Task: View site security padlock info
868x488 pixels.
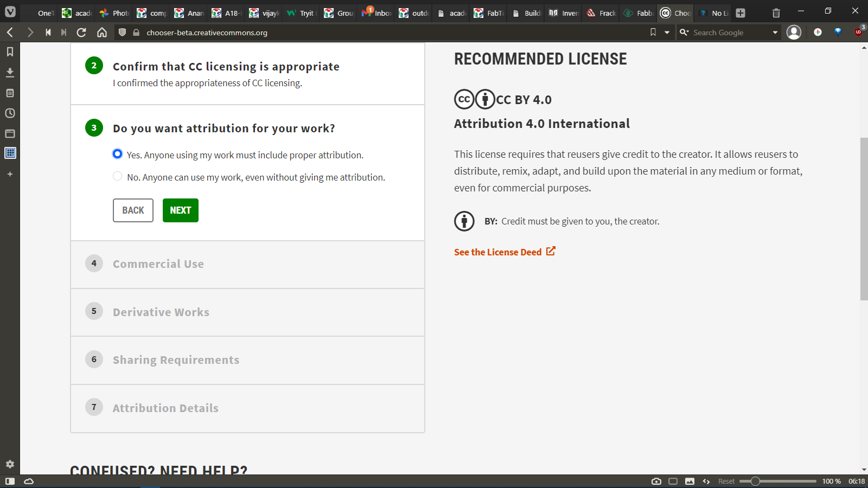Action: (x=136, y=33)
